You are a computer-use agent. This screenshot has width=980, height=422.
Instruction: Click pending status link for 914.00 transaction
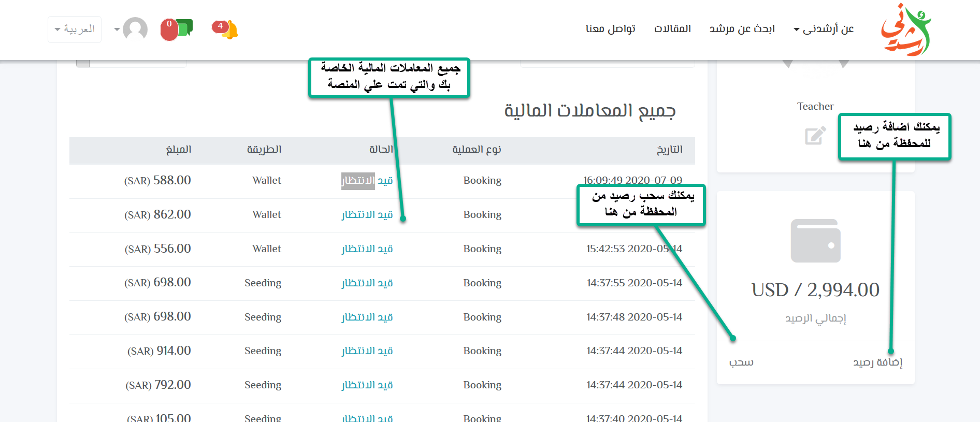coord(367,351)
